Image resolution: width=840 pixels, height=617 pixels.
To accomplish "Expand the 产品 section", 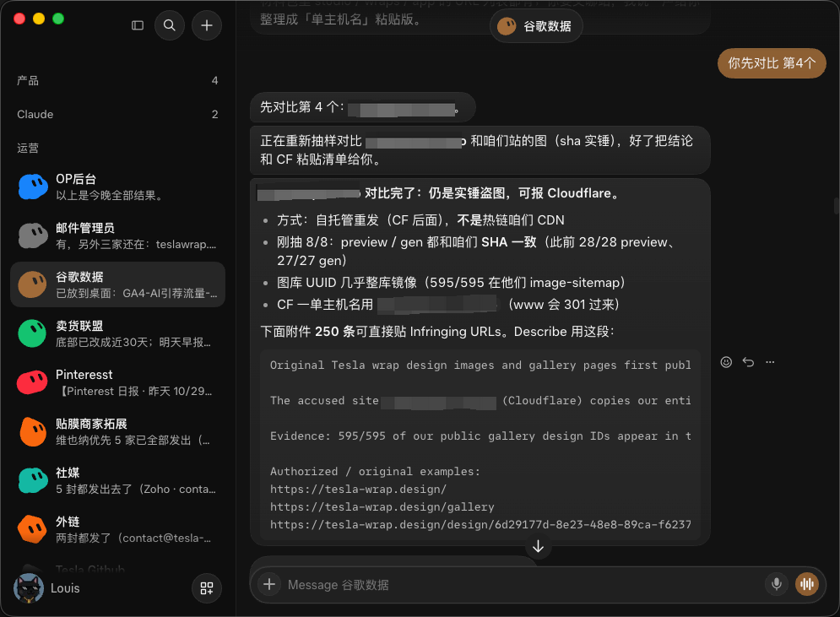I will coord(118,81).
